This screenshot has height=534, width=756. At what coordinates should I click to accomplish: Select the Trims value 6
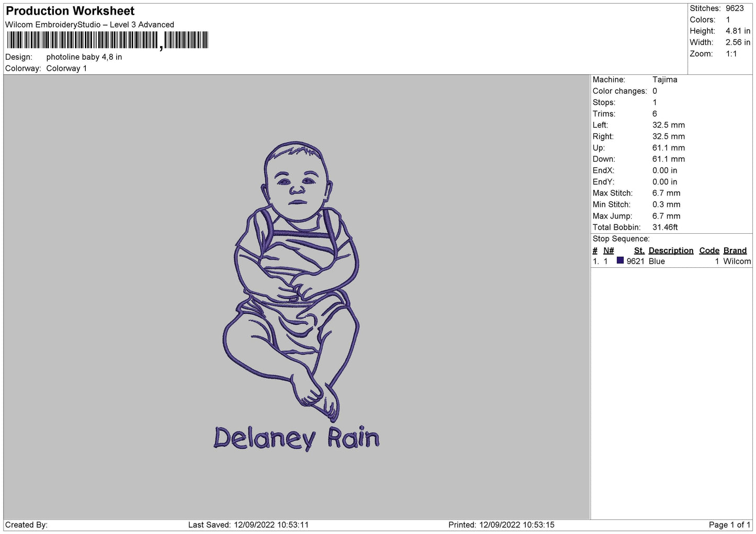(655, 114)
